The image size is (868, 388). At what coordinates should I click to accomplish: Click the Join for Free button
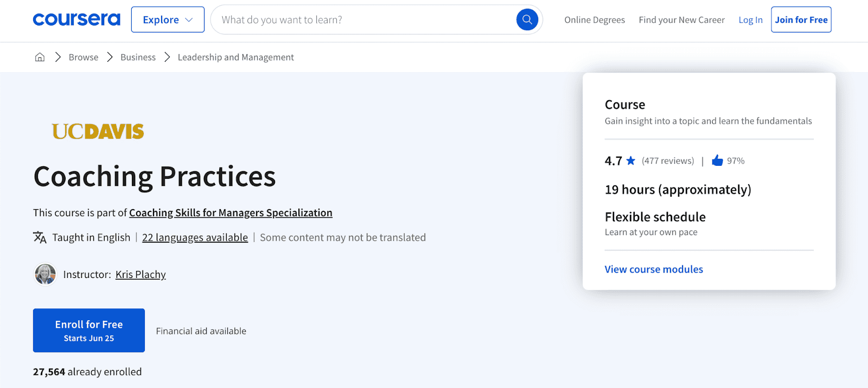[801, 20]
